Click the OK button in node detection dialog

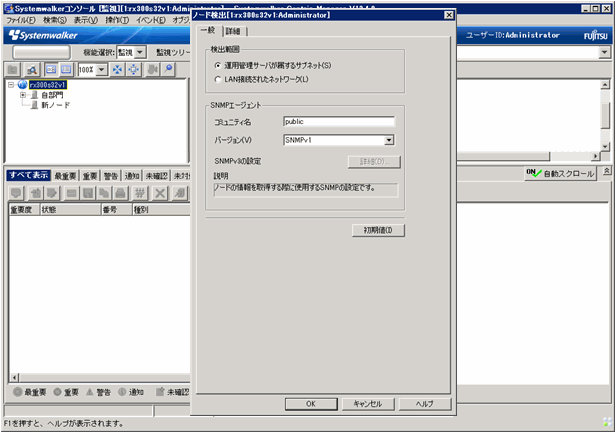coord(311,404)
